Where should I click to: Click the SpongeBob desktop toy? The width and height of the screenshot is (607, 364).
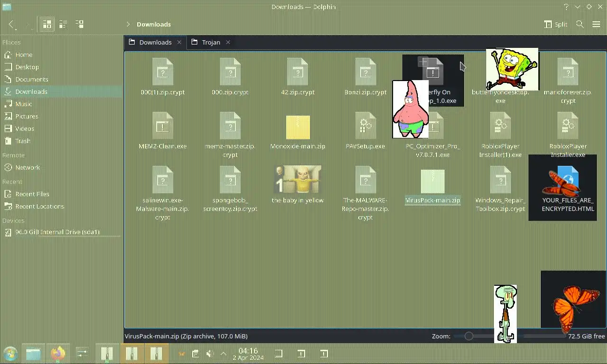[512, 69]
